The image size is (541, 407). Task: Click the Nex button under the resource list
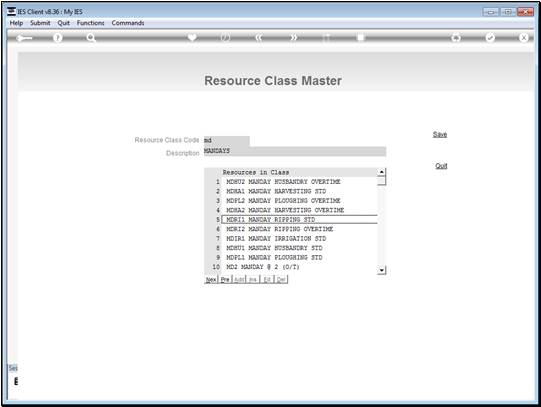[x=211, y=279]
